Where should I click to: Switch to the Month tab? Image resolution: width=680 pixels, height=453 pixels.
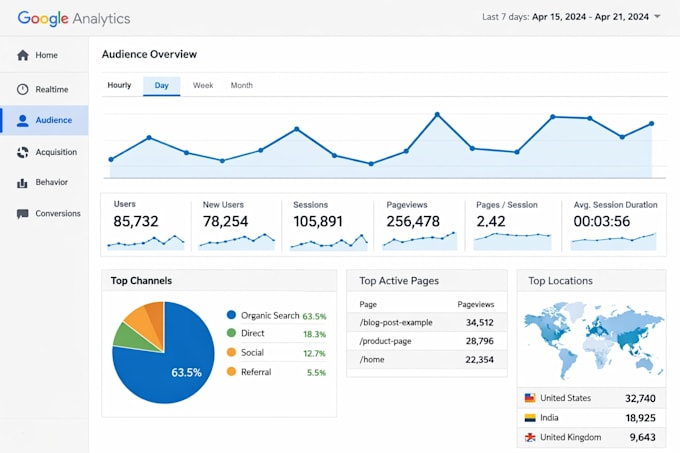click(x=242, y=85)
